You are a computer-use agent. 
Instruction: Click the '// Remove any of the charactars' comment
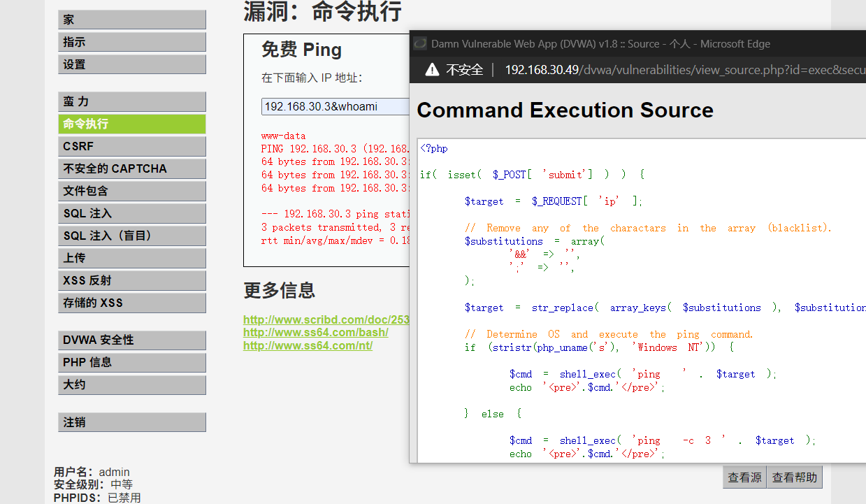tap(648, 228)
